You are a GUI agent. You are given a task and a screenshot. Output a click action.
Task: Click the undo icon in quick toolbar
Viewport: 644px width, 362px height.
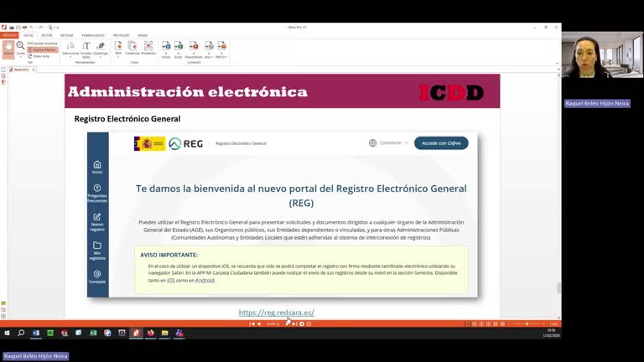32,28
